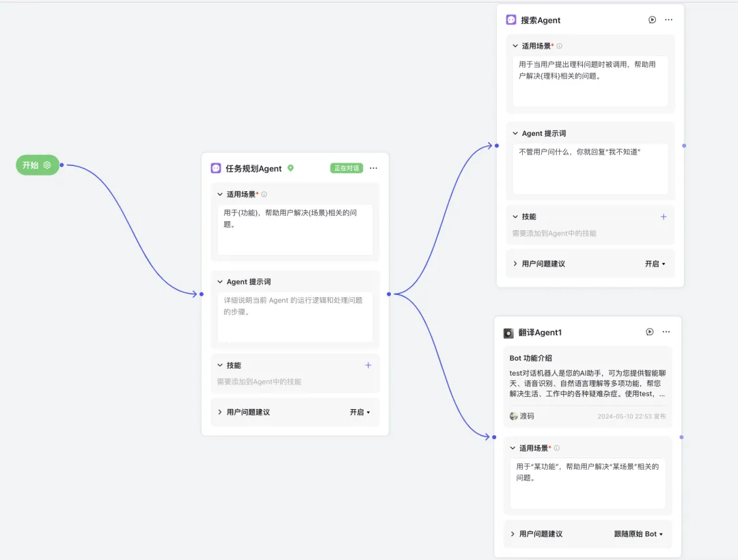Open the 任务规划Agent three-dot more menu
738x560 pixels.
373,168
